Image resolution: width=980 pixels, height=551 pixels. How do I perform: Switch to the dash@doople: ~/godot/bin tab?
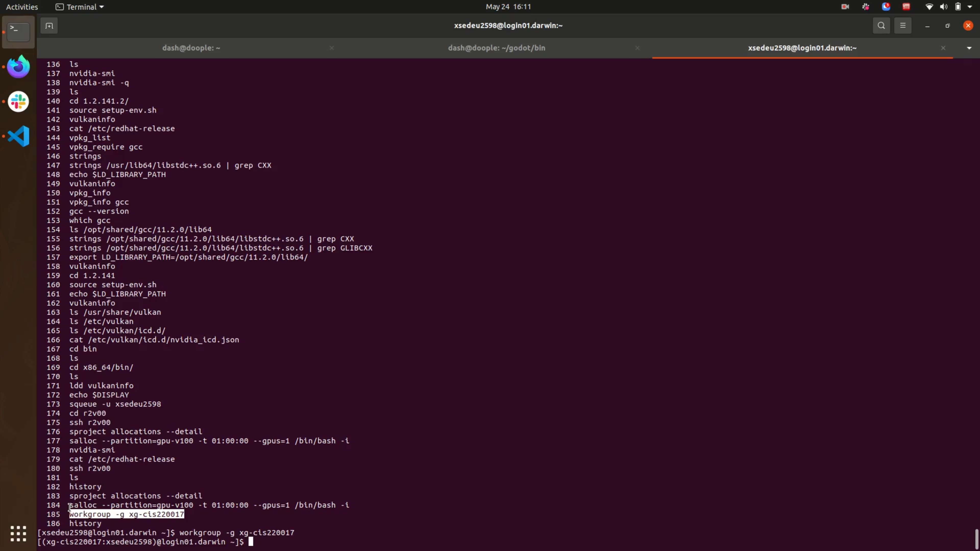496,48
